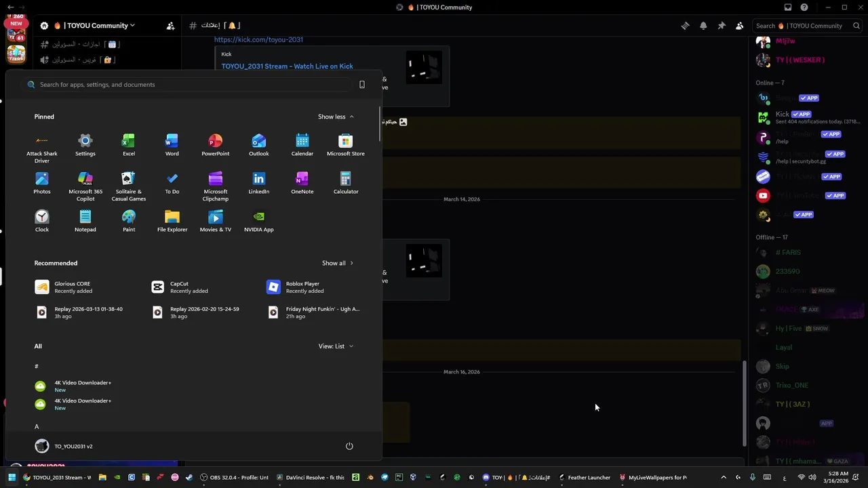Open the pinned Calendar app
868x488 pixels.
coord(302,145)
